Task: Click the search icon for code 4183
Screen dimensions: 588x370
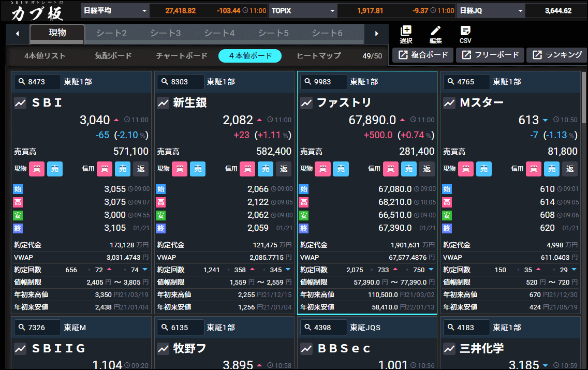Action: click(451, 327)
